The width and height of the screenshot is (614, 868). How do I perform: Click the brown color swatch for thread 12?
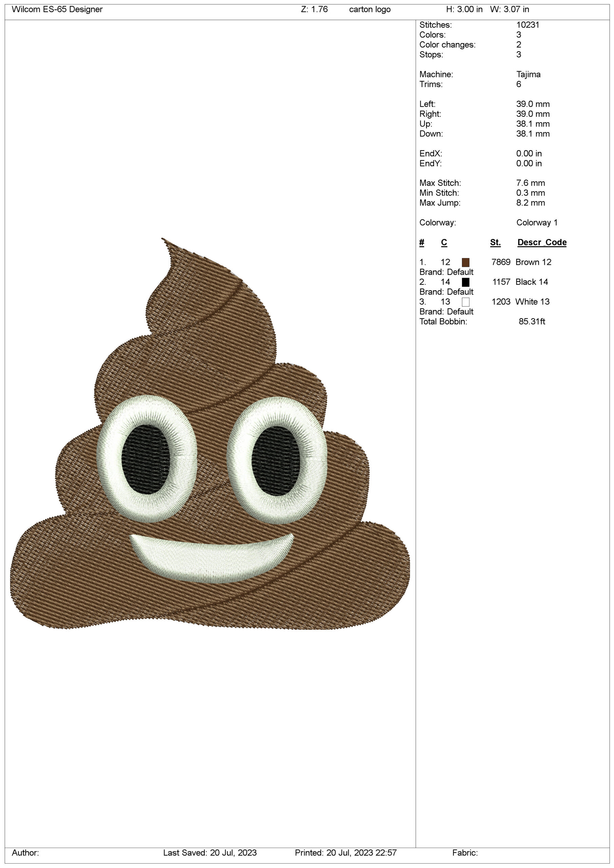point(465,262)
